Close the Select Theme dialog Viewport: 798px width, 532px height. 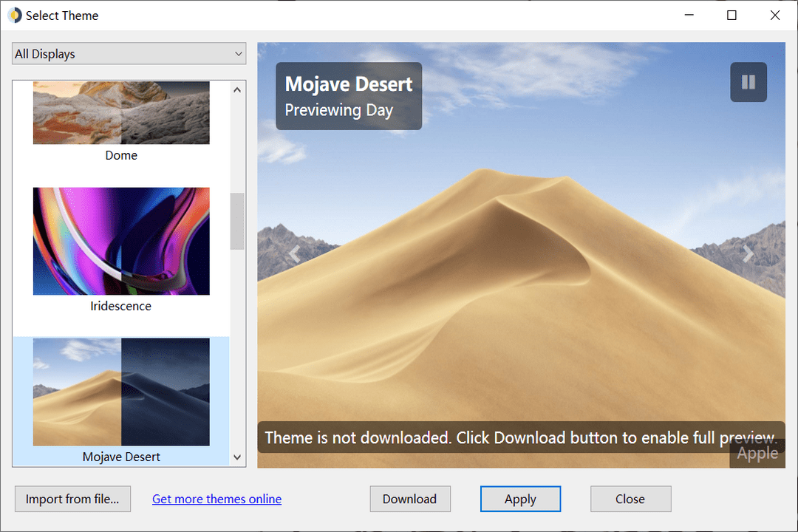630,499
